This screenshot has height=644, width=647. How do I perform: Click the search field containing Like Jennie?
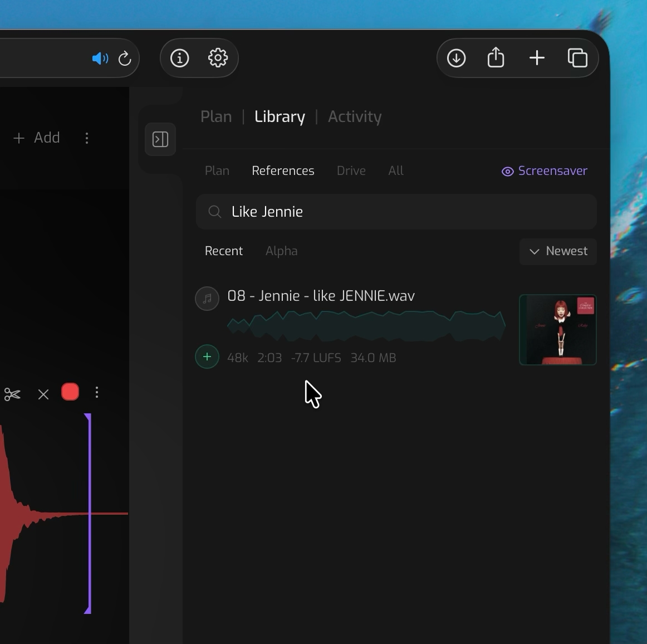396,212
